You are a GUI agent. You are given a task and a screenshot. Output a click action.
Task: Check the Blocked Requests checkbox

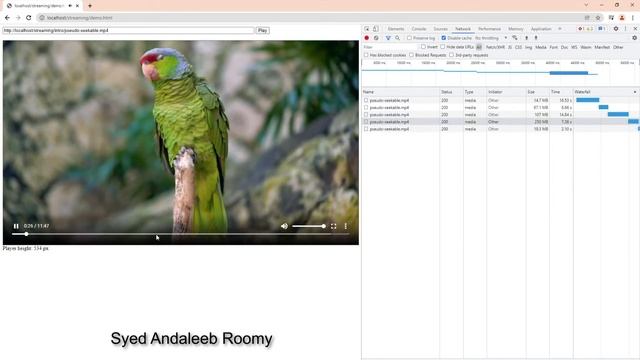click(411, 55)
